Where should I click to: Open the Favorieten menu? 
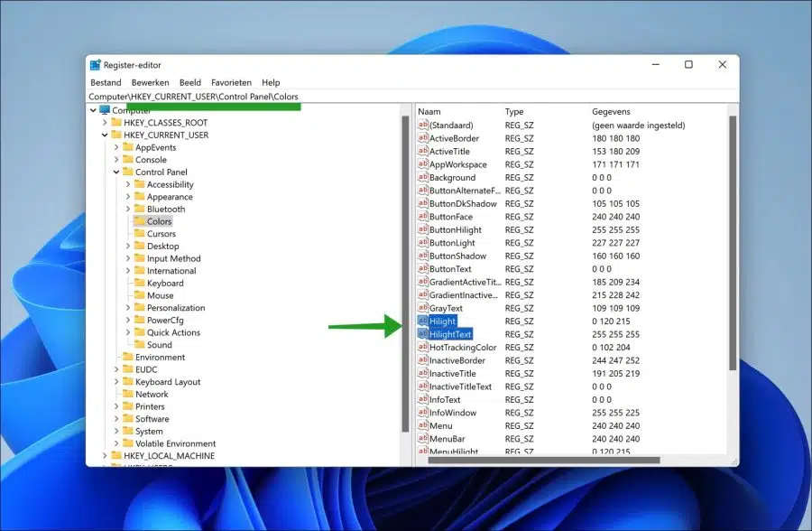231,82
